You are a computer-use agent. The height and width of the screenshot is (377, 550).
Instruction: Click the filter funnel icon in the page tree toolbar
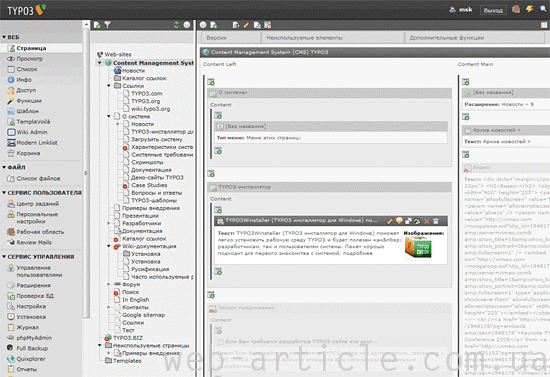tap(107, 25)
